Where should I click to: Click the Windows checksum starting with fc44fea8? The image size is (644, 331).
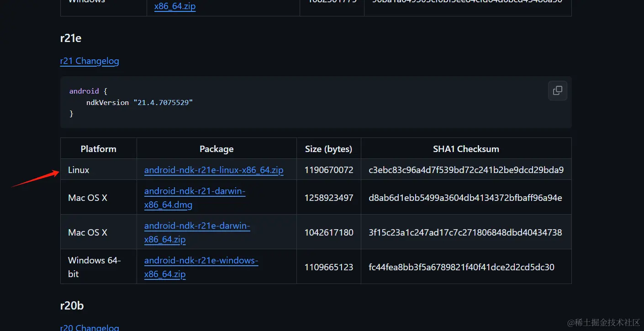click(x=461, y=267)
